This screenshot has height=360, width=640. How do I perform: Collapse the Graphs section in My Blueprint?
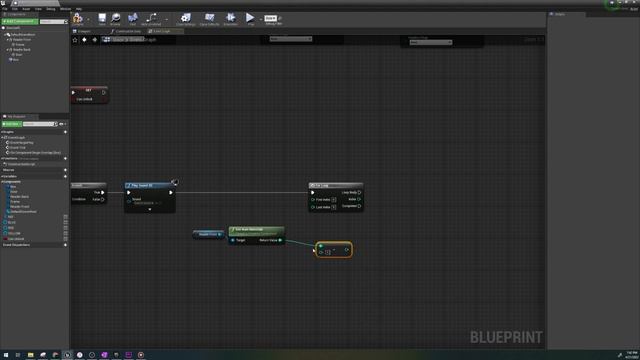(x=2, y=132)
